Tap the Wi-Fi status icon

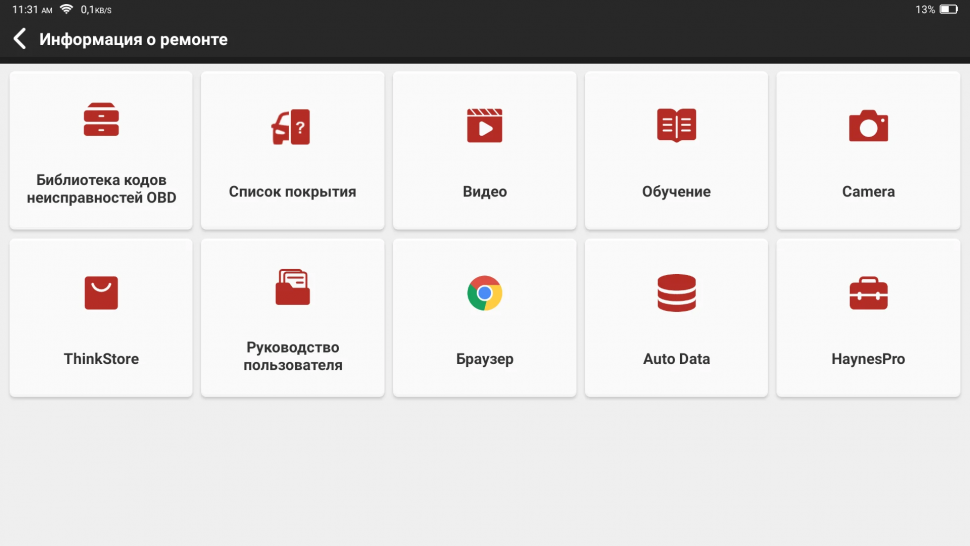67,9
